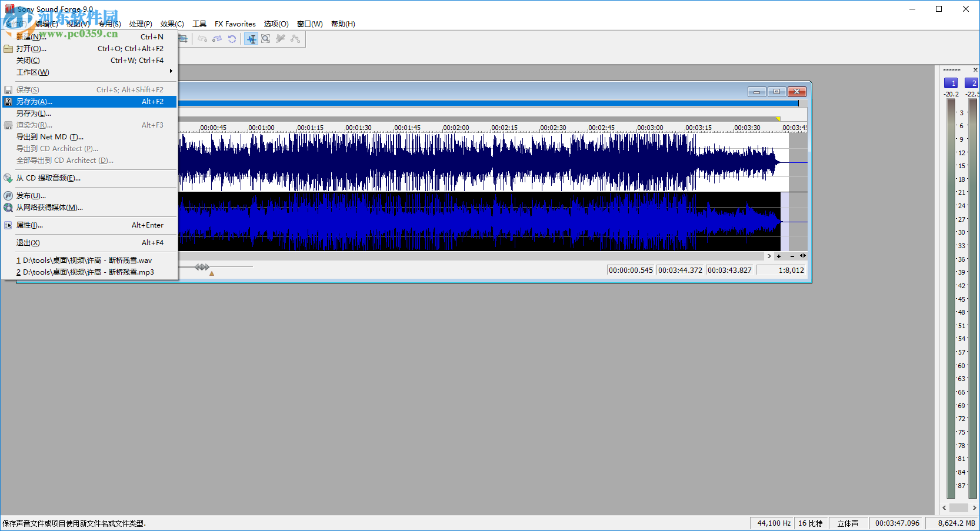The width and height of the screenshot is (980, 531).
Task: Open the 效果(C) menu
Action: (172, 24)
